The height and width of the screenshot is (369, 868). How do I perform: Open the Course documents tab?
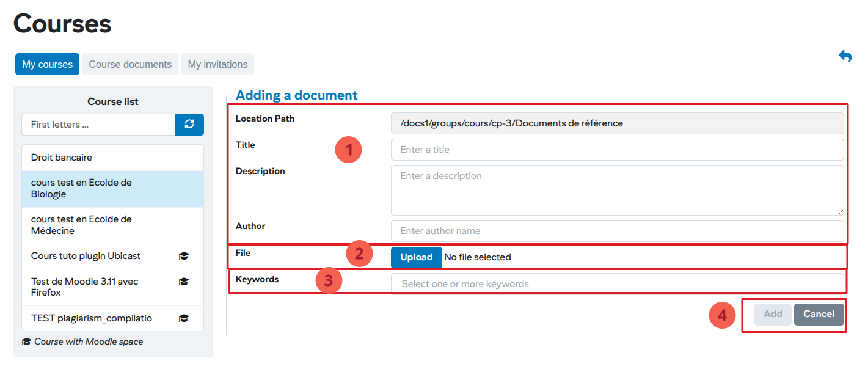pyautogui.click(x=130, y=64)
